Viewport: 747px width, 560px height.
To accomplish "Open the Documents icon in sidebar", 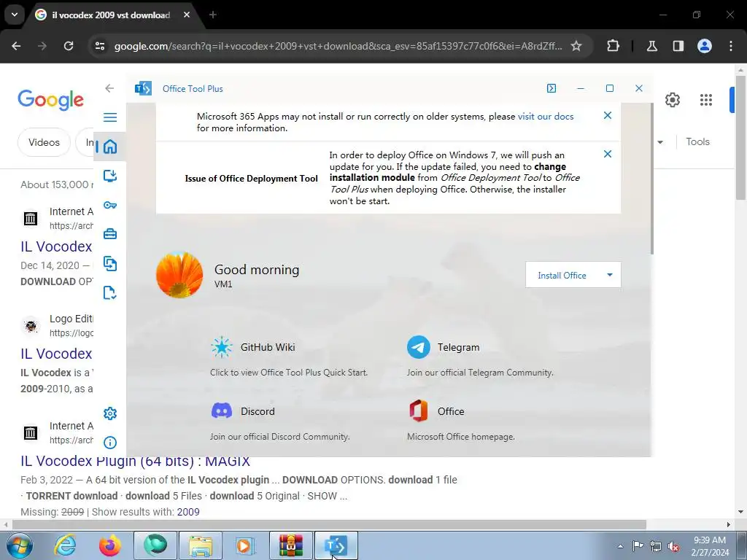I will point(110,293).
